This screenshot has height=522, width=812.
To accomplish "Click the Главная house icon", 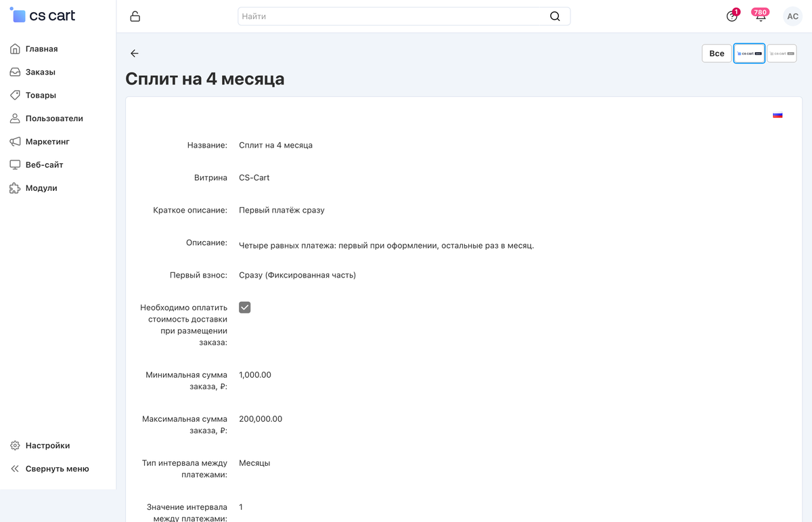I will [x=15, y=49].
